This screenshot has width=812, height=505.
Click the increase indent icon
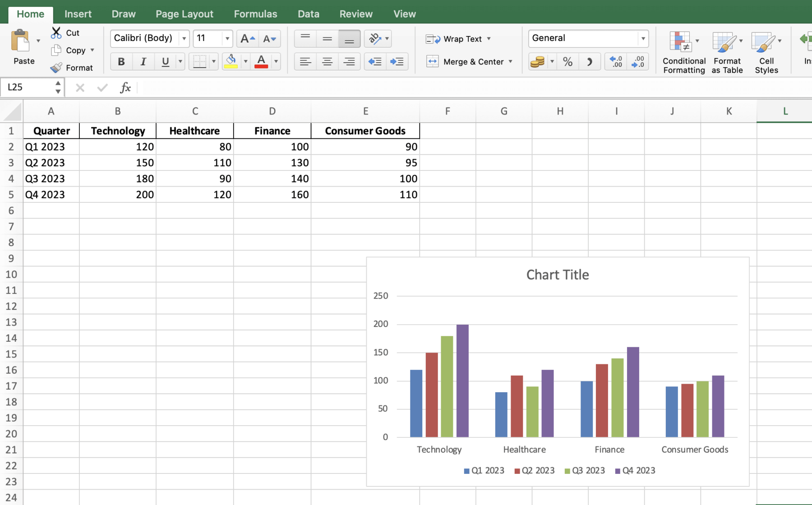coord(397,62)
